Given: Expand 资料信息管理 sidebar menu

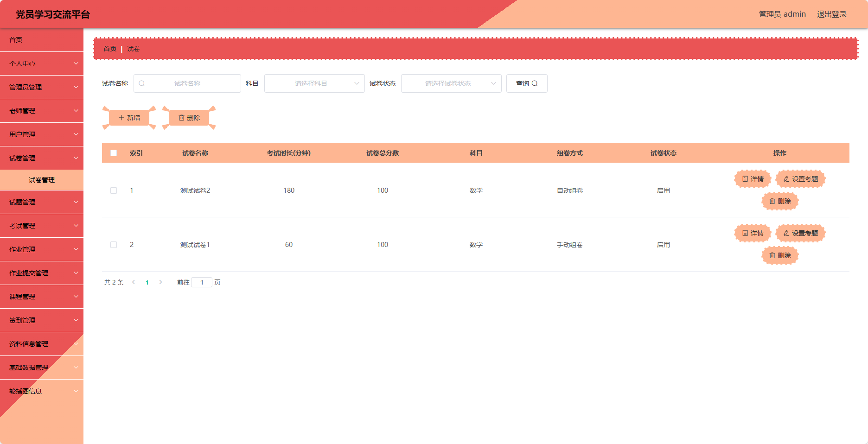Looking at the screenshot, I should click(42, 344).
